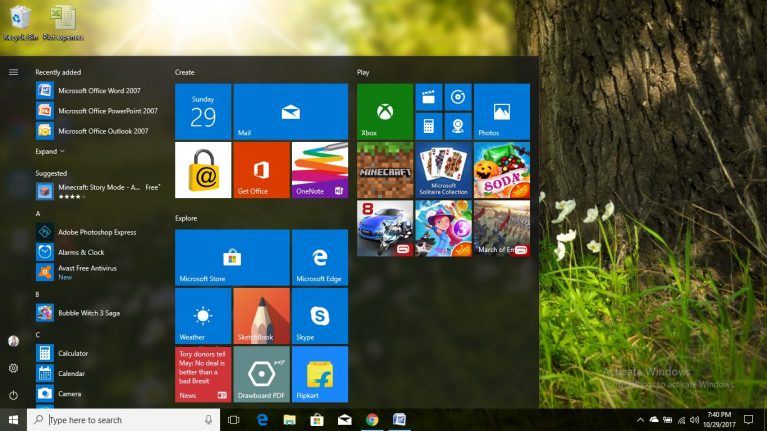This screenshot has width=767, height=431.
Task: Open Word from the taskbar
Action: (400, 420)
